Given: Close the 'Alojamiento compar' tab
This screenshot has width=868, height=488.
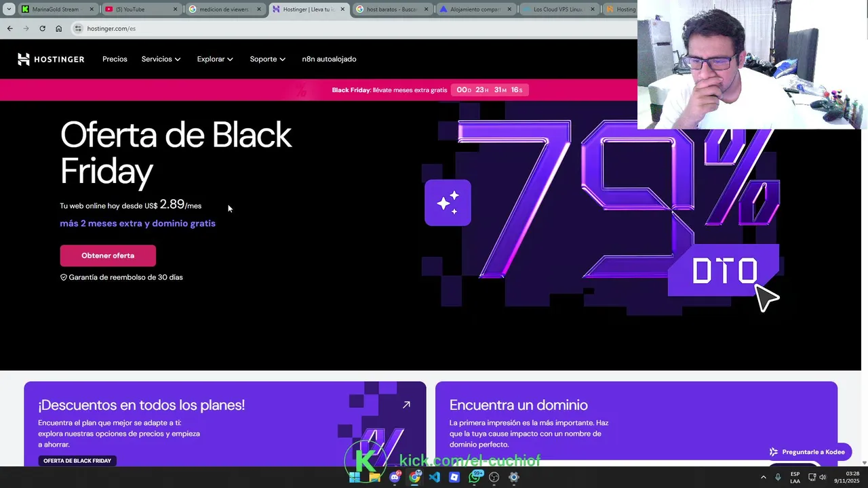Looking at the screenshot, I should 509,9.
